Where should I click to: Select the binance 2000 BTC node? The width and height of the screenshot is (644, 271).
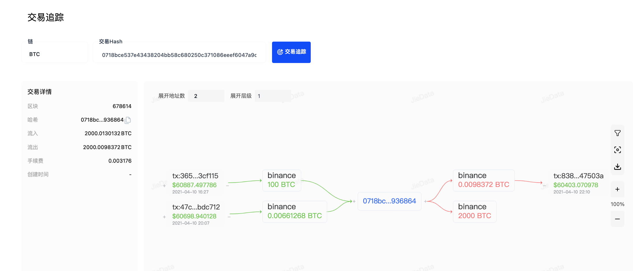pos(474,211)
